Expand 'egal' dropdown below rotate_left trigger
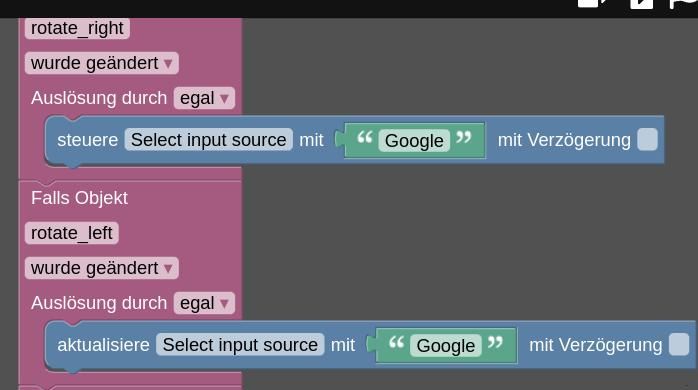The image size is (698, 390). coord(204,303)
